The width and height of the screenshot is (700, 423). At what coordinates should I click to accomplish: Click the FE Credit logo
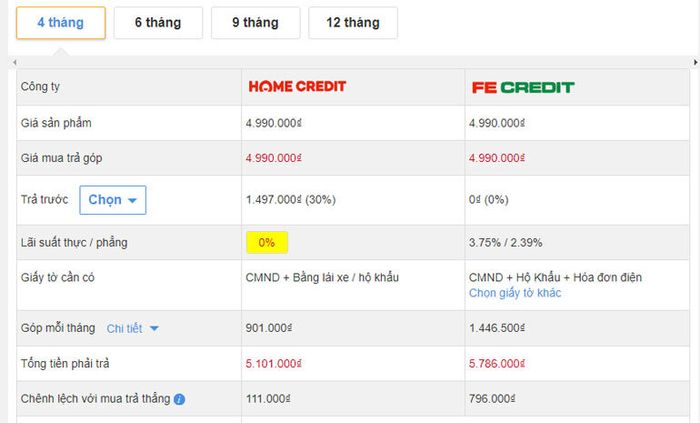pyautogui.click(x=523, y=87)
